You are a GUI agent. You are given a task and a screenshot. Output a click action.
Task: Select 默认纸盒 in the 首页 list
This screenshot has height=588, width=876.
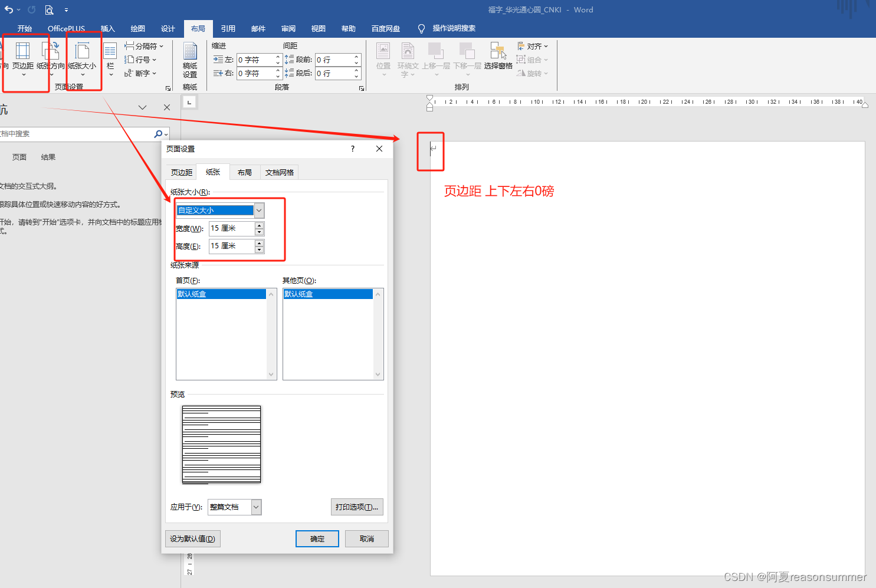coord(221,294)
